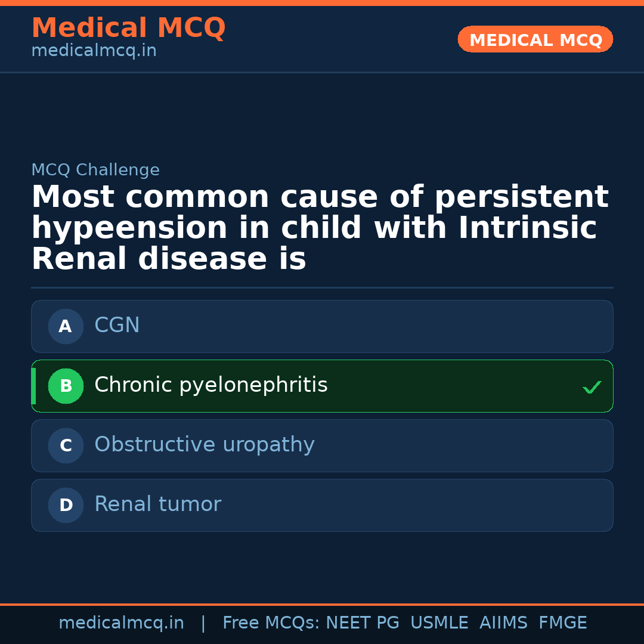Screen dimensions: 644x644
Task: Click the Medical MCQ header logo title
Action: click(128, 28)
